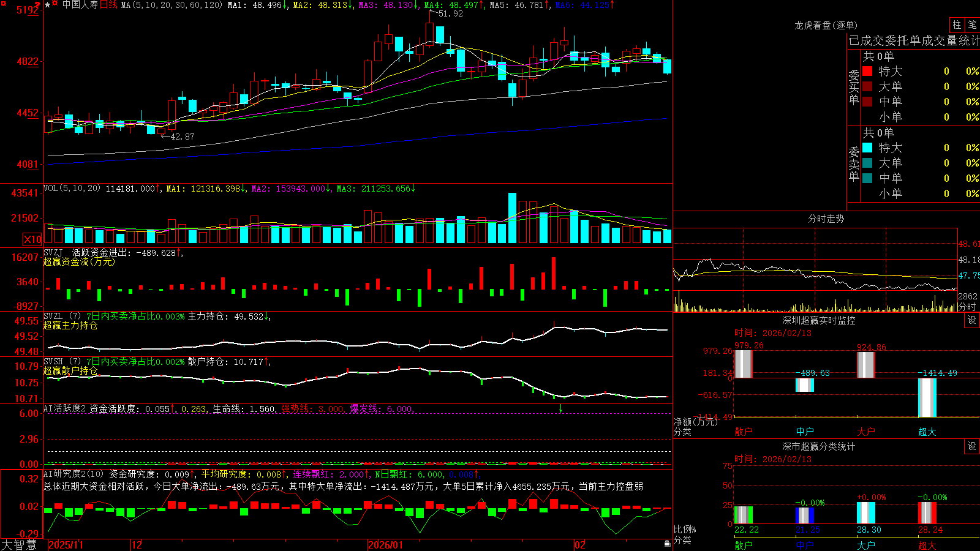Screen dimensions: 980x551
Task: Click the 委卖单 特大 cyan color swatch
Action: 867,148
